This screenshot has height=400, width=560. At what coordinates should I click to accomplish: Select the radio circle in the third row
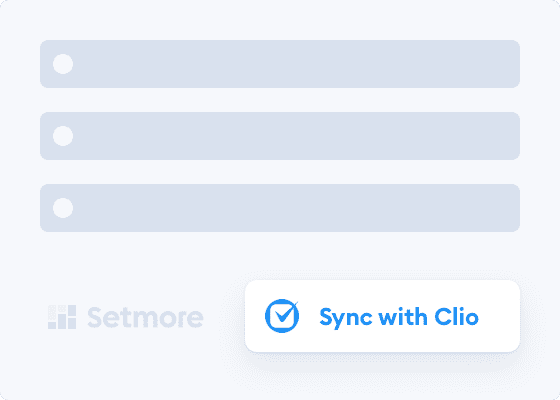coord(63,208)
